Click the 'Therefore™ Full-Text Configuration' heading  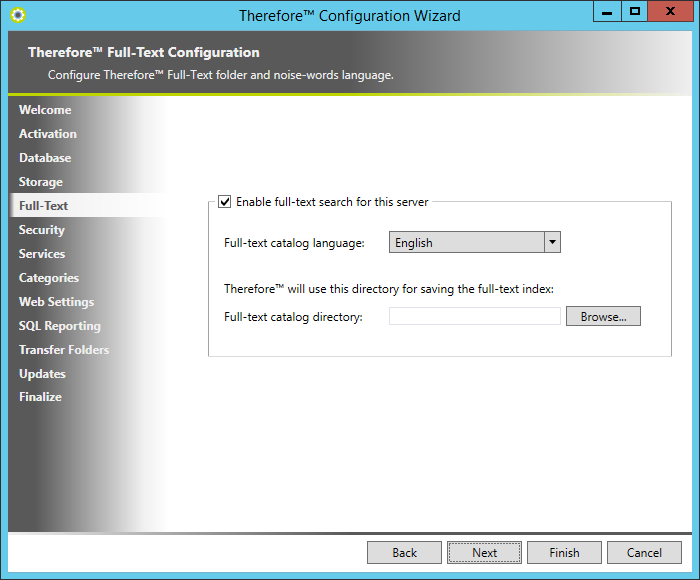click(144, 53)
